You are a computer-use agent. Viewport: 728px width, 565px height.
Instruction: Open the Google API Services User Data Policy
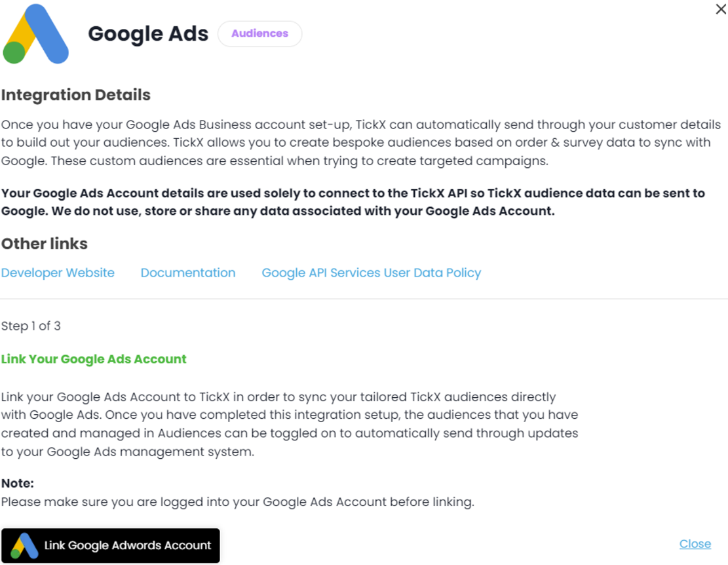(371, 273)
